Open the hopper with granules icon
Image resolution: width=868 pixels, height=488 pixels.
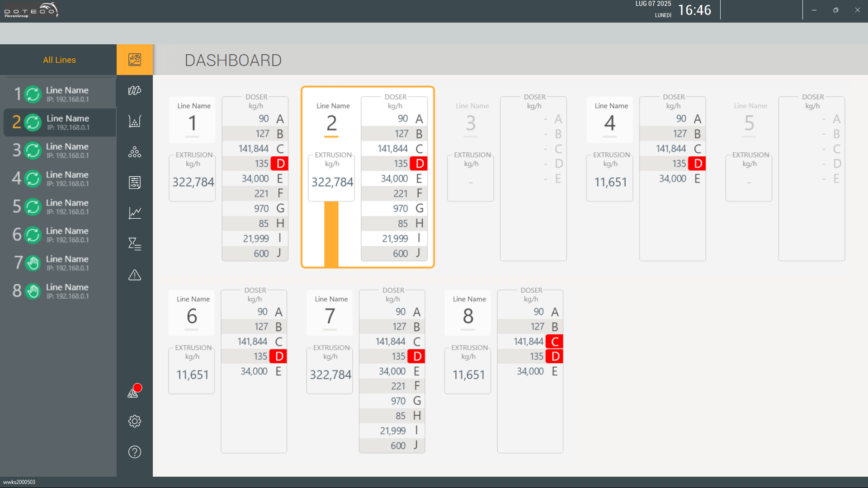[x=135, y=121]
